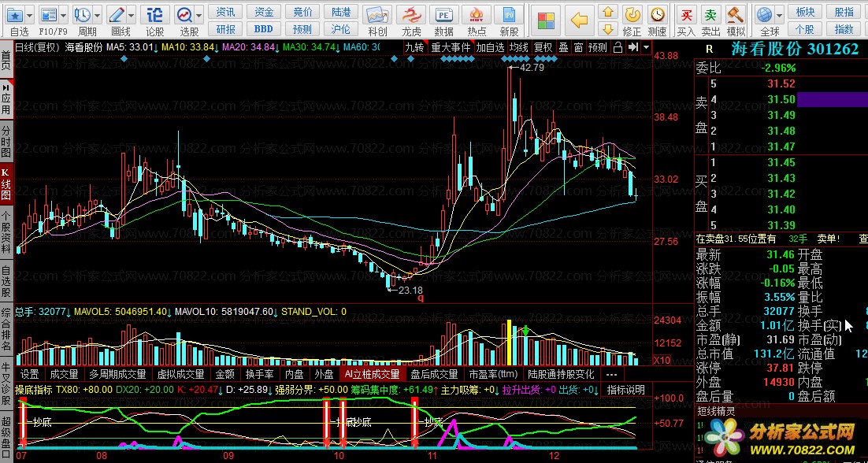Expand the 画线 dropdown arrow
Screen dimensions: 868x463
[132, 15]
